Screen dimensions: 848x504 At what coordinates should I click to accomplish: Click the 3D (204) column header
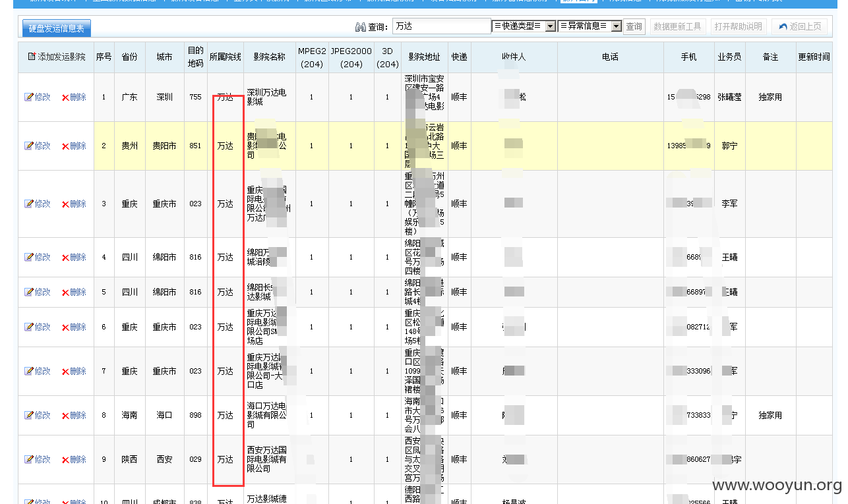(x=387, y=57)
